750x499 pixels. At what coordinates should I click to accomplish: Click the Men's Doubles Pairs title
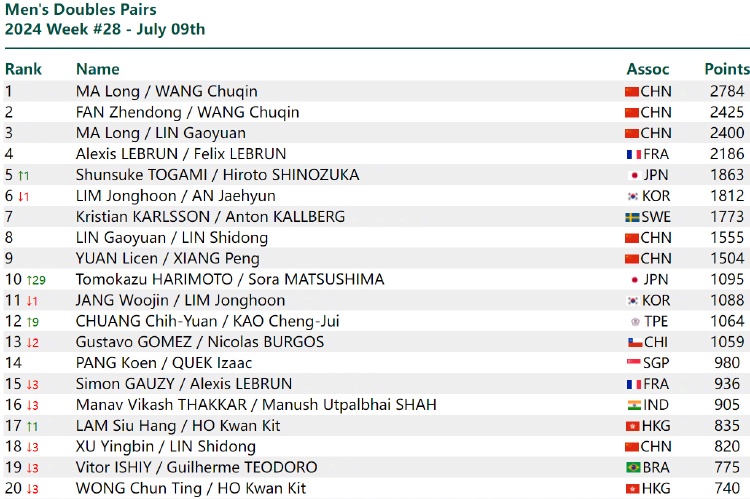tap(81, 9)
